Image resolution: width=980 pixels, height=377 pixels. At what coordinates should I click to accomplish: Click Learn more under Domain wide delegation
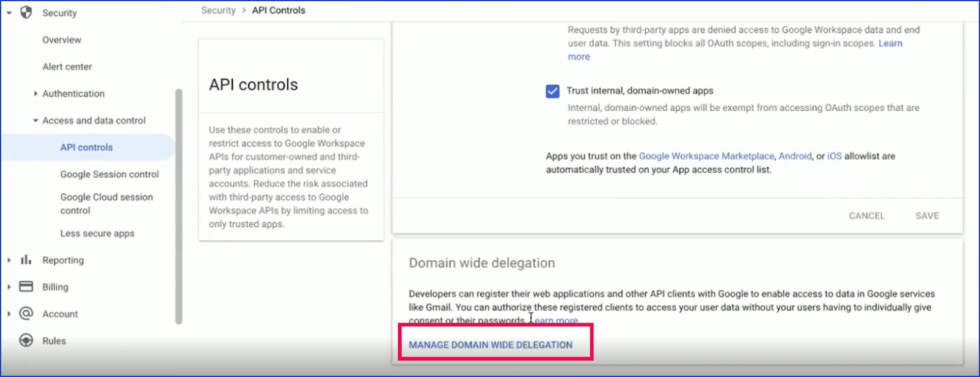556,321
